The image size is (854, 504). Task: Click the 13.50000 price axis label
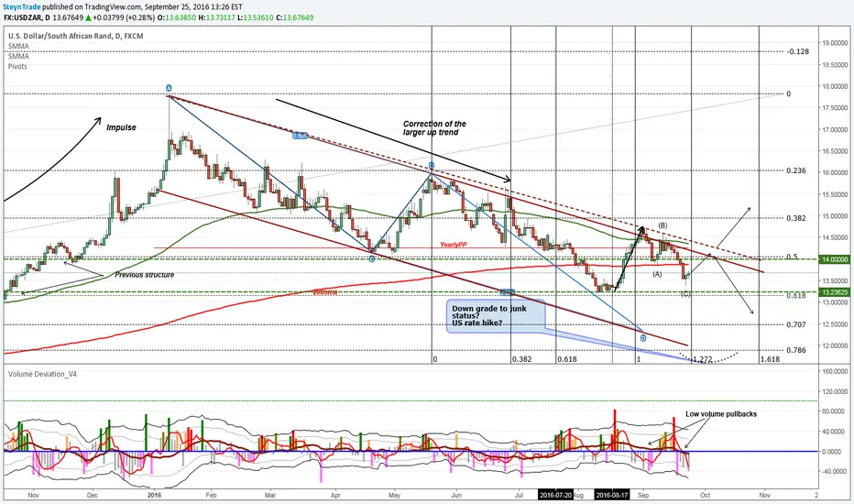click(x=835, y=281)
